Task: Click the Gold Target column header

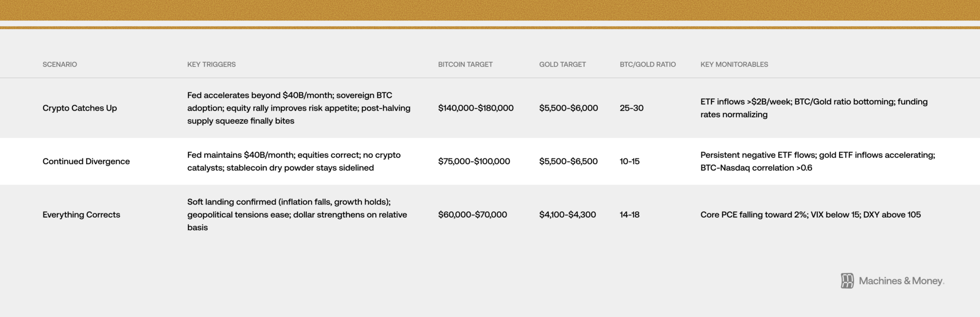Action: [562, 64]
